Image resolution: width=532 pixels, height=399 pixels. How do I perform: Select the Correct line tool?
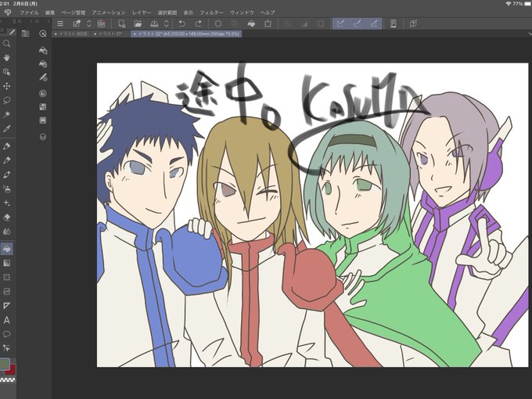(x=6, y=348)
